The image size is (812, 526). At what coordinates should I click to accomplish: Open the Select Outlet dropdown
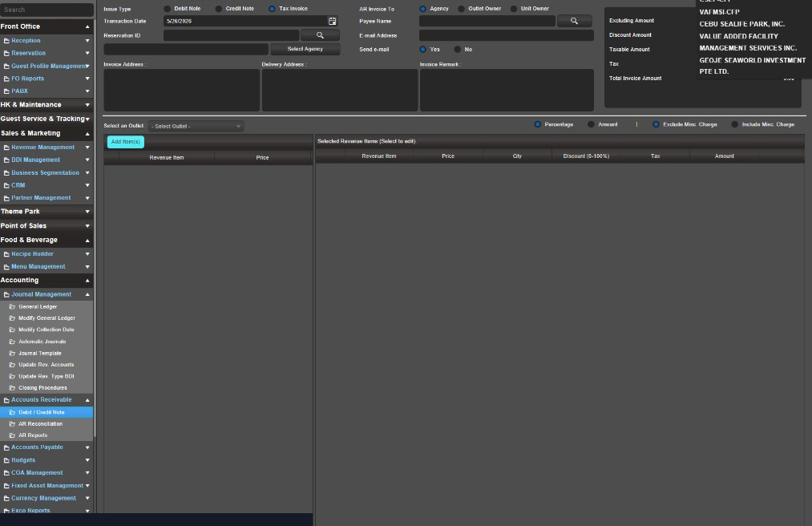click(196, 127)
